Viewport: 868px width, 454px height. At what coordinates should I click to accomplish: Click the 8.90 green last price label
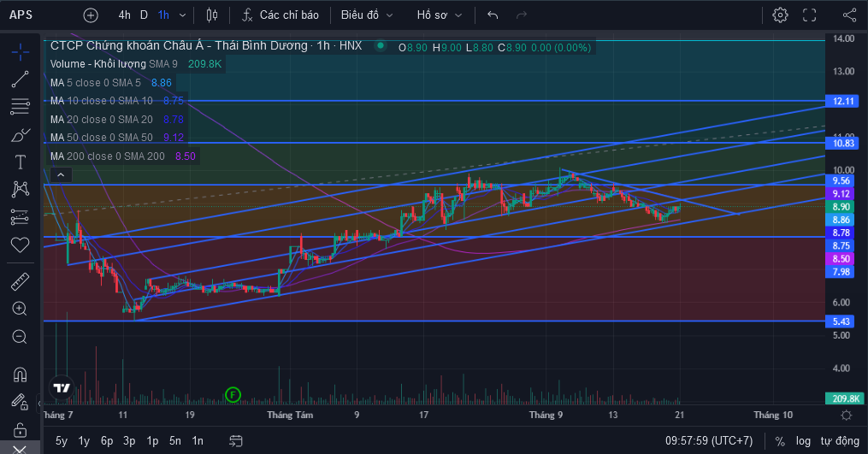point(841,207)
